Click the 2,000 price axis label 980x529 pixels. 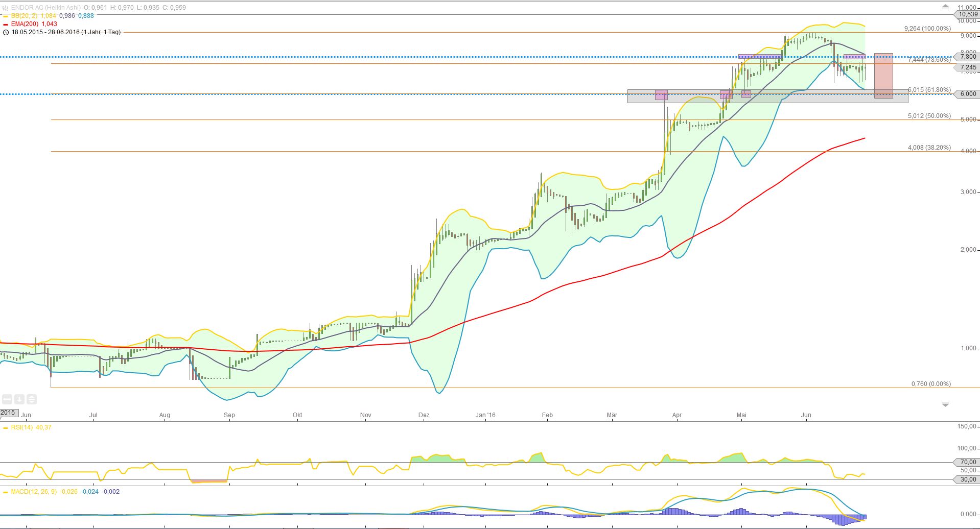[x=968, y=250]
